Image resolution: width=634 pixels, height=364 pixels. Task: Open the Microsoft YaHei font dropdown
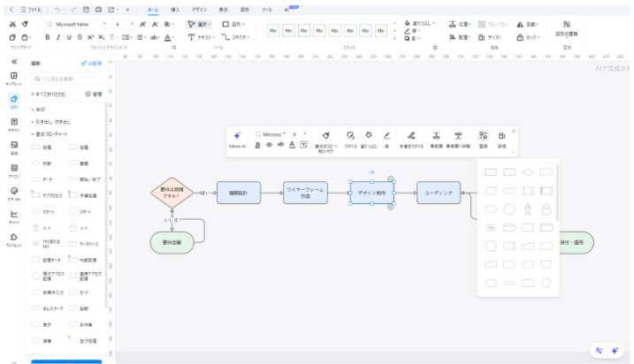tap(104, 24)
